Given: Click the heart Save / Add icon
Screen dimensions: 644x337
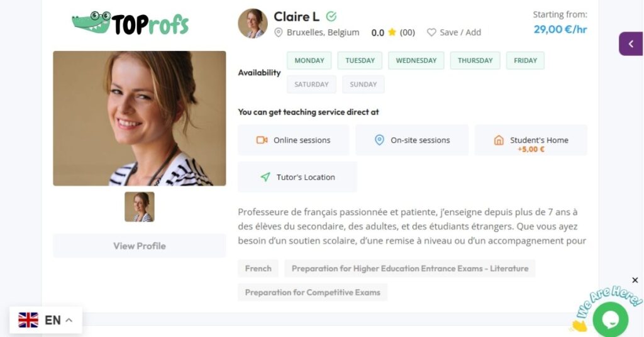Looking at the screenshot, I should pos(431,33).
